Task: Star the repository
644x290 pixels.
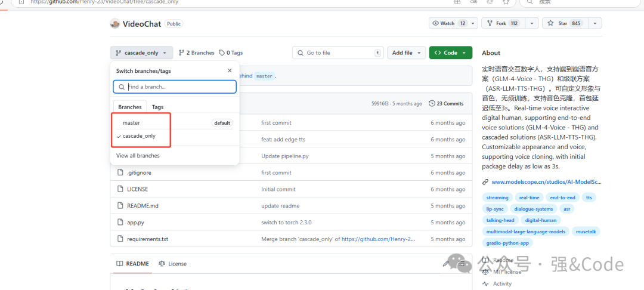Action: pyautogui.click(x=565, y=23)
